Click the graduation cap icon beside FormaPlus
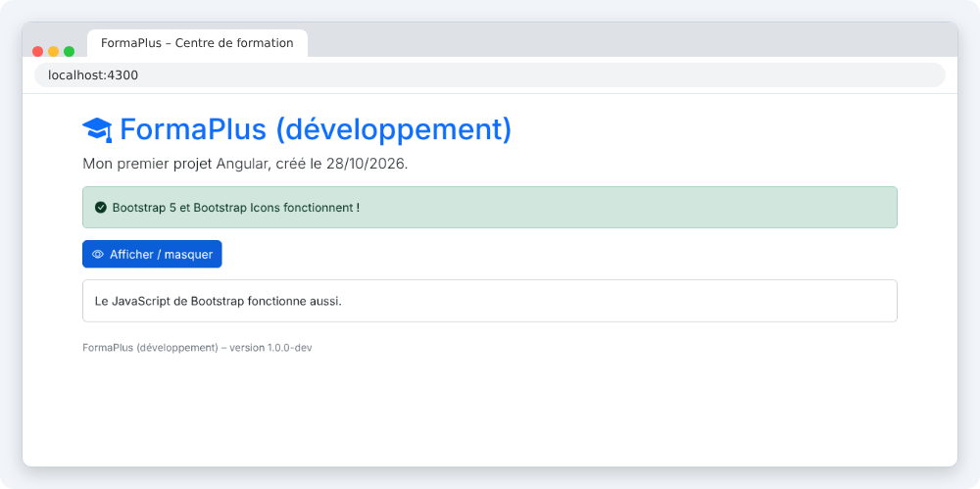Image resolution: width=980 pixels, height=489 pixels. 97,130
